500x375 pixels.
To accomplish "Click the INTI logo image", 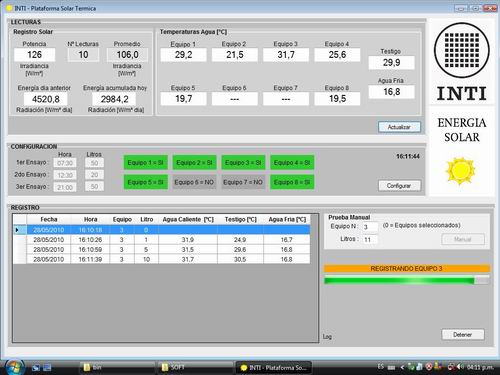I will 462,62.
